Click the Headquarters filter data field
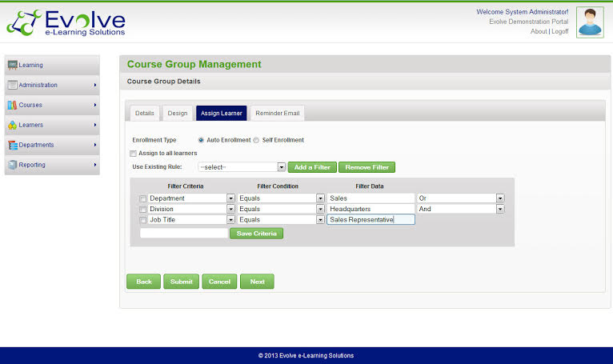 click(x=371, y=209)
